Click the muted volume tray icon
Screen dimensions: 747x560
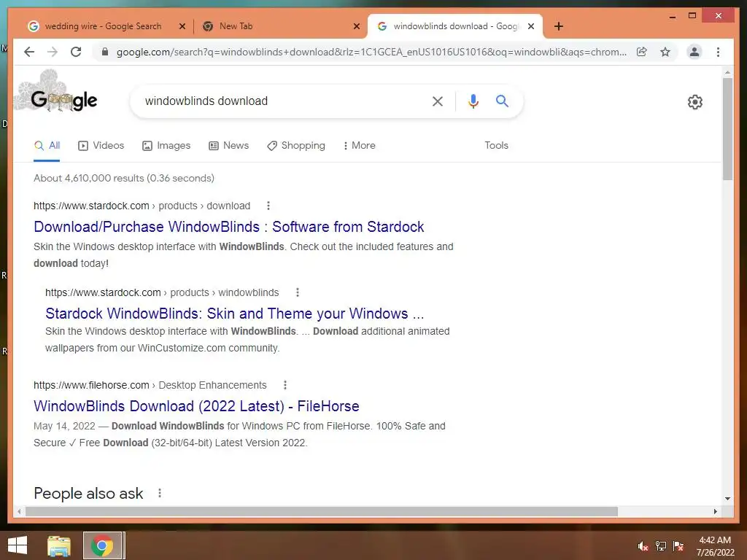click(643, 546)
